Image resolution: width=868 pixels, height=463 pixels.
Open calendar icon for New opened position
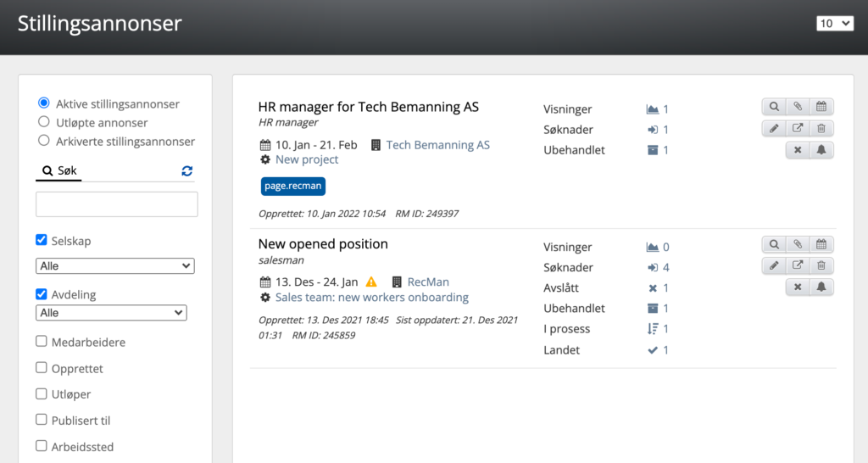tap(821, 244)
